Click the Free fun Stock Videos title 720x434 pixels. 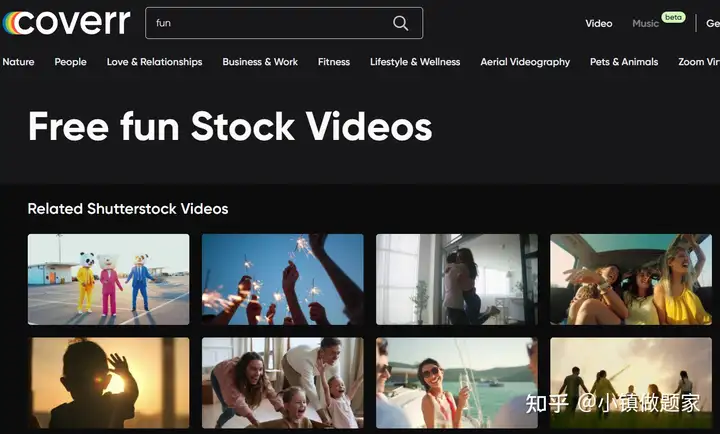click(230, 126)
